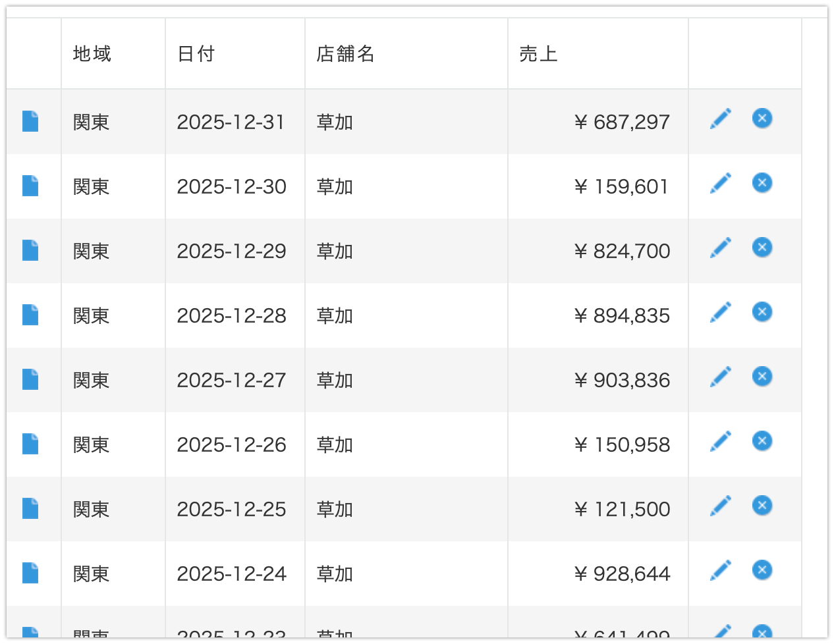Select the 店舗名 column header
Image resolution: width=834 pixels, height=644 pixels.
coord(346,54)
